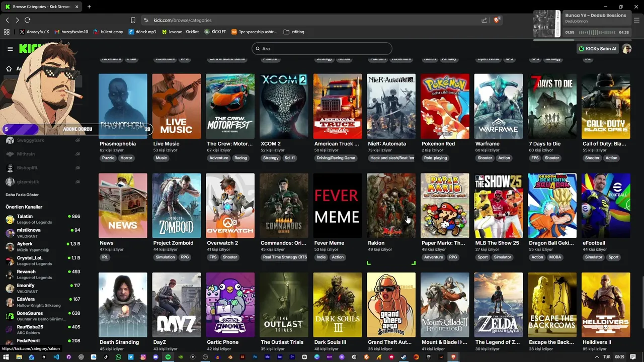
Task: Bookmark this page using the bookmark icon
Action: click(x=133, y=20)
